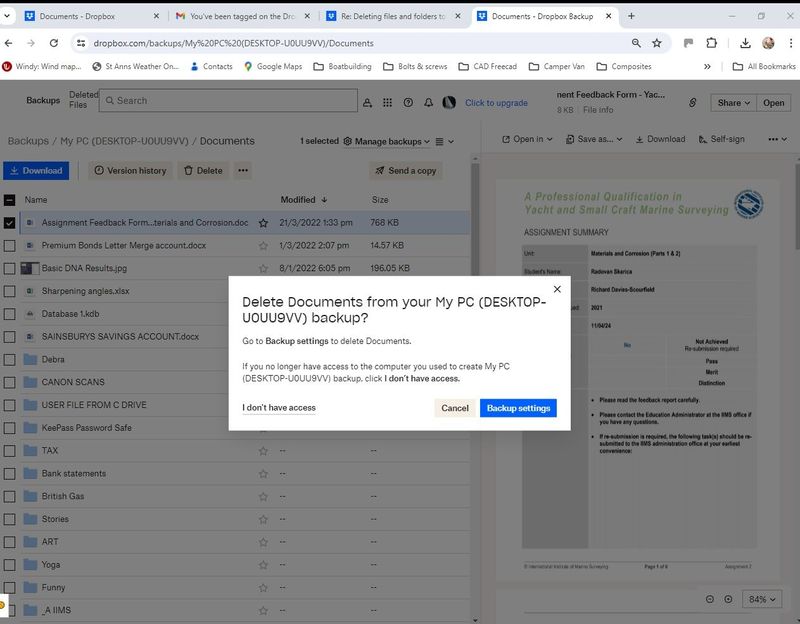Tick the Premium Bonds Letter checkbox
This screenshot has width=800, height=624.
pyautogui.click(x=10, y=245)
